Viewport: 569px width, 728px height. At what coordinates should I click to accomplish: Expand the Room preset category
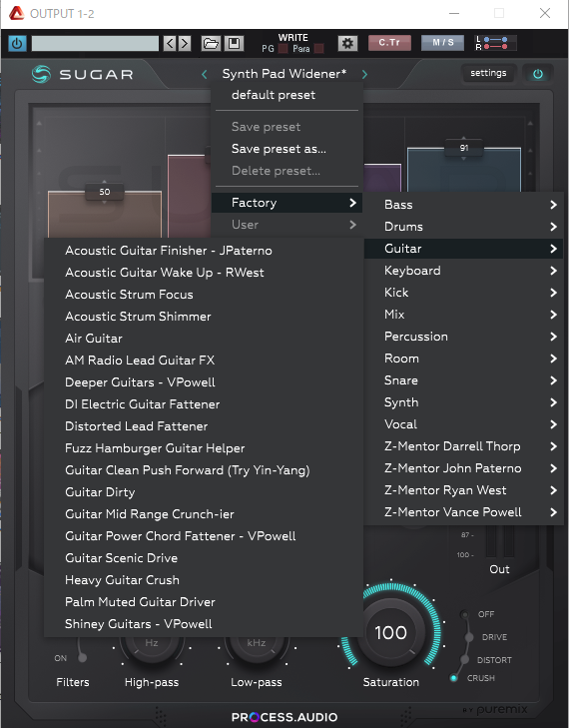[x=464, y=359]
